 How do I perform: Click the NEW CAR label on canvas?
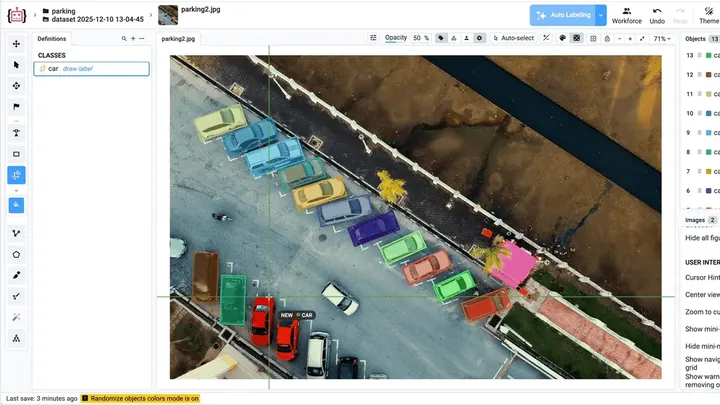(x=297, y=315)
